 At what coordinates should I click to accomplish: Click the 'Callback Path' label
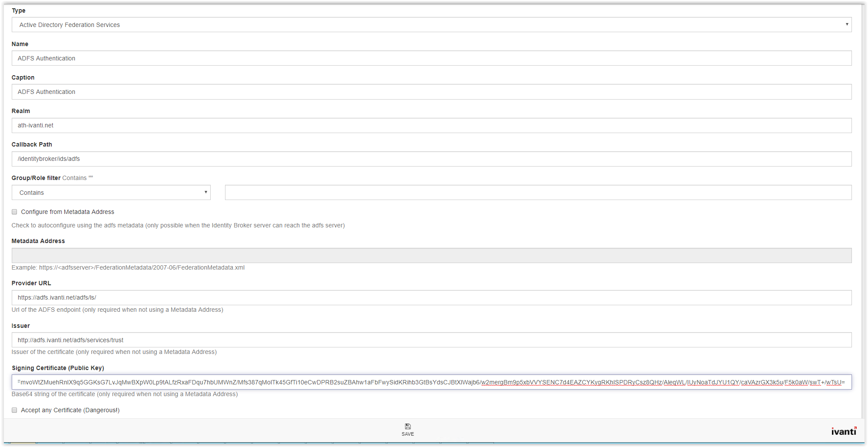coord(32,144)
